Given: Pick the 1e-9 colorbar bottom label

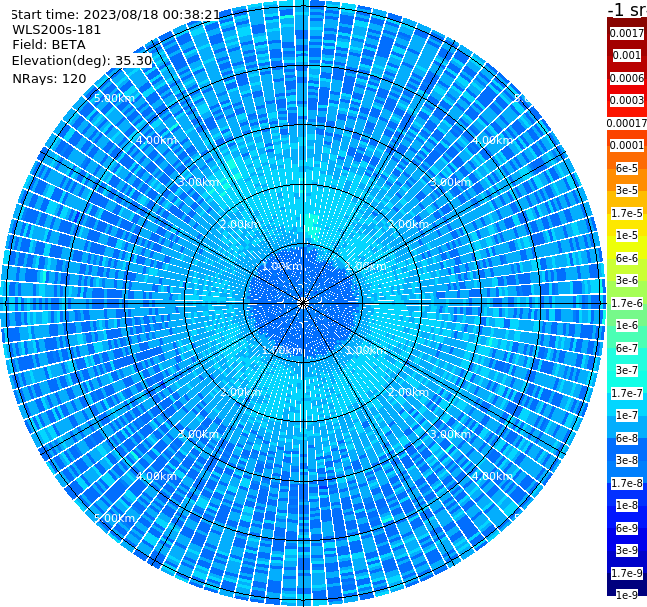Looking at the screenshot, I should (627, 595).
